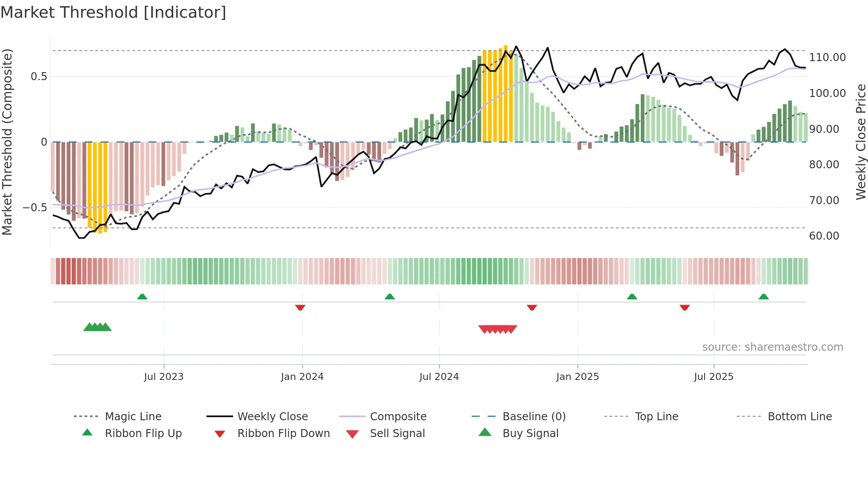Click the green Ribbon Flip Up legend triangle

click(x=87, y=432)
